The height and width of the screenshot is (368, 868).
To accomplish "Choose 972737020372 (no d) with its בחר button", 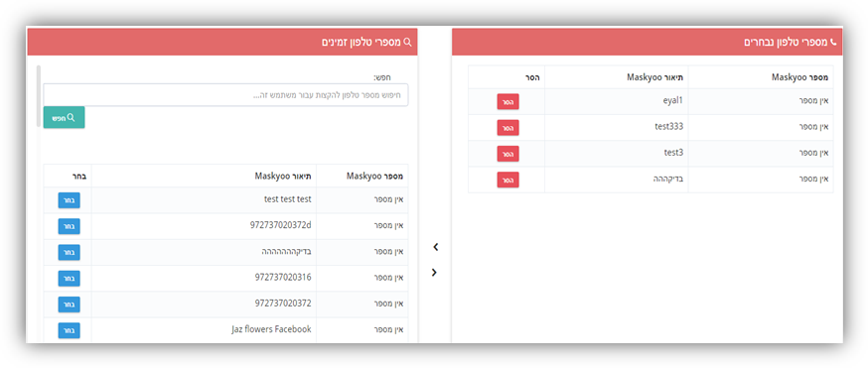I will [x=70, y=304].
